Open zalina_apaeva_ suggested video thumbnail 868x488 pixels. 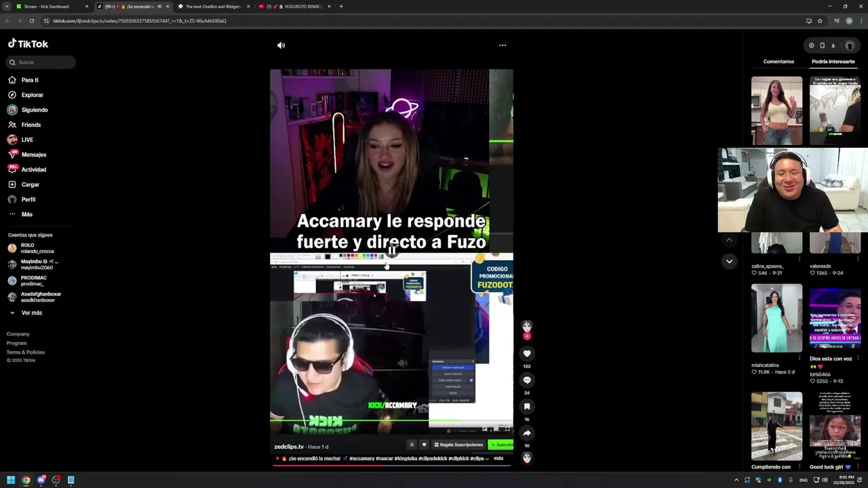click(776, 243)
